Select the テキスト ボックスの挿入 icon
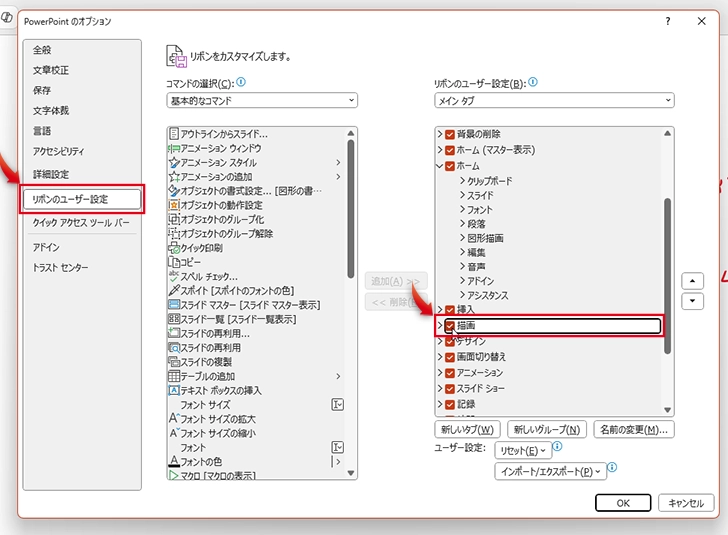 pyautogui.click(x=174, y=390)
